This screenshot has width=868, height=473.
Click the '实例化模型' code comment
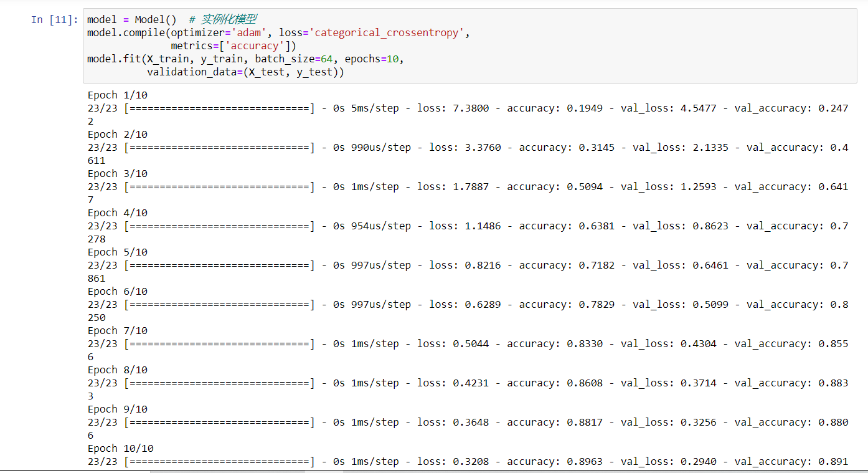[x=223, y=20]
